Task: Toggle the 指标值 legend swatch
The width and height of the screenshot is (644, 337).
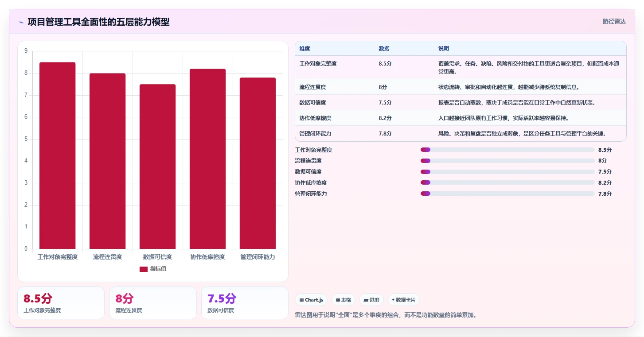Action: [144, 269]
